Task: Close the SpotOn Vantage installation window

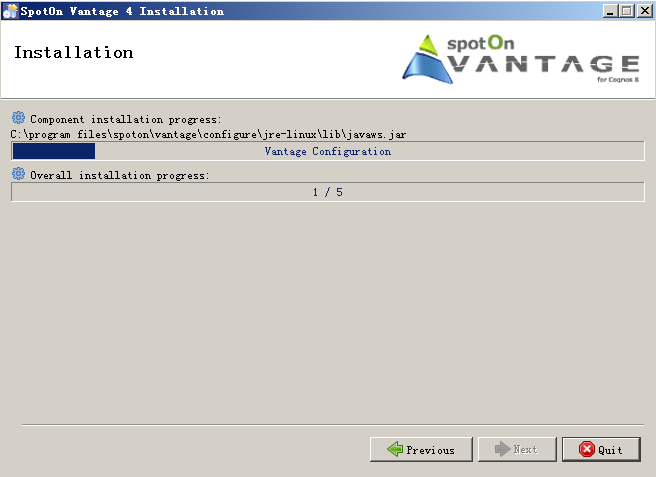Action: [645, 11]
